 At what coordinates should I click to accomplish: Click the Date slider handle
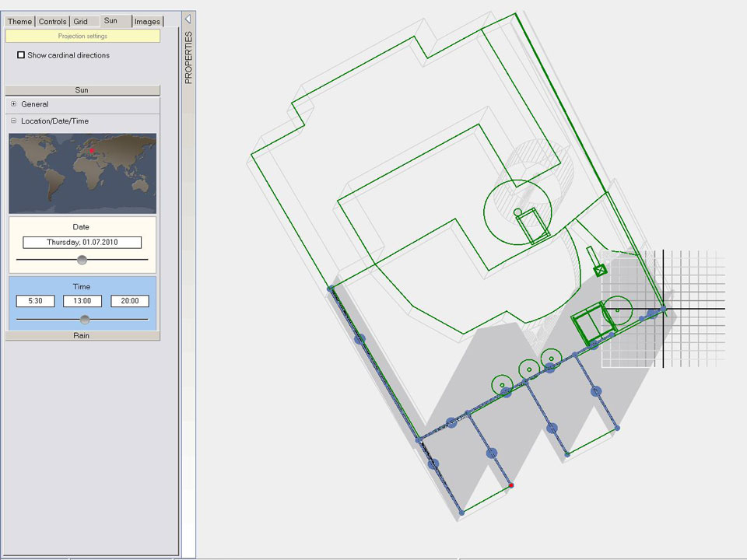point(82,260)
